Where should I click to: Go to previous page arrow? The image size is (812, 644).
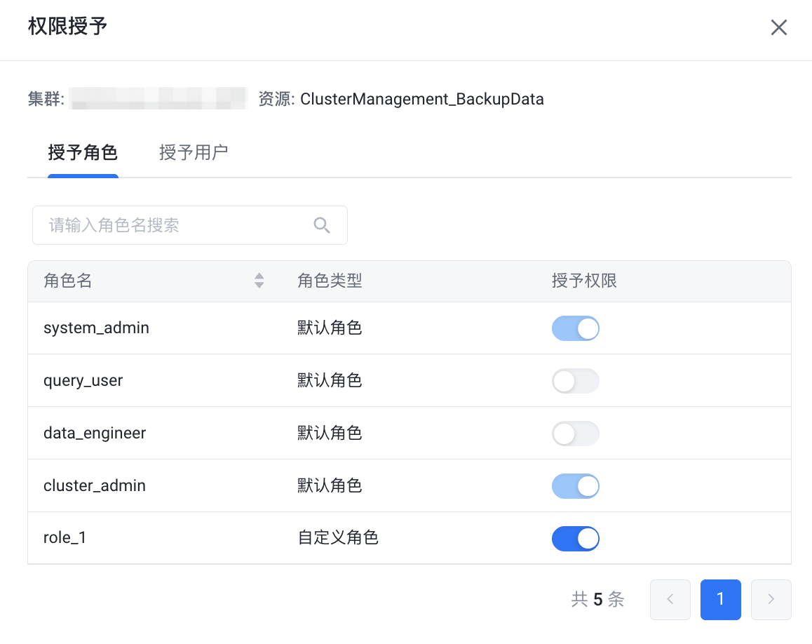click(x=670, y=599)
